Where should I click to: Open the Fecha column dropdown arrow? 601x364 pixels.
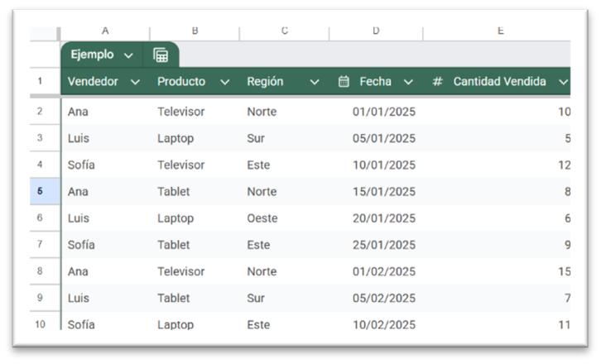[408, 82]
